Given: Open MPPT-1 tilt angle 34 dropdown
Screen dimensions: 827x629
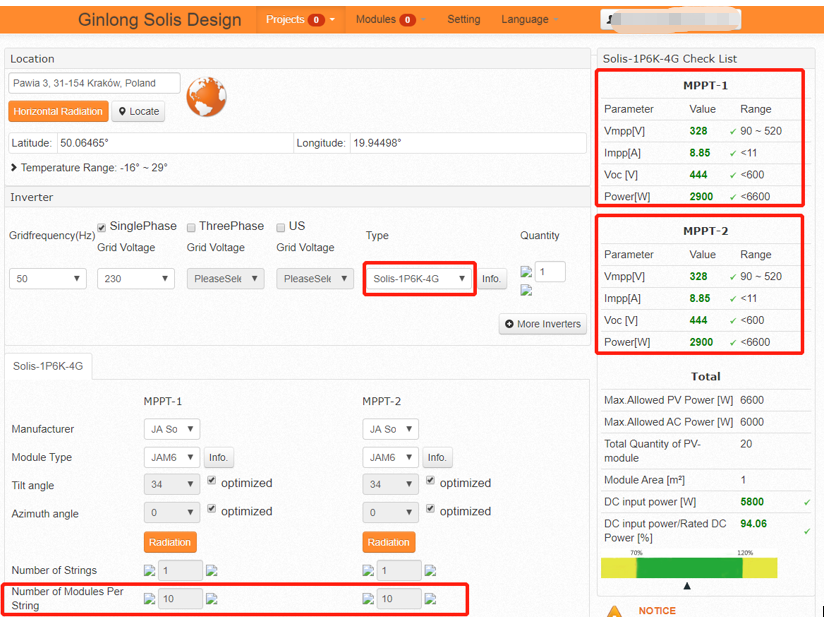Looking at the screenshot, I should [172, 484].
